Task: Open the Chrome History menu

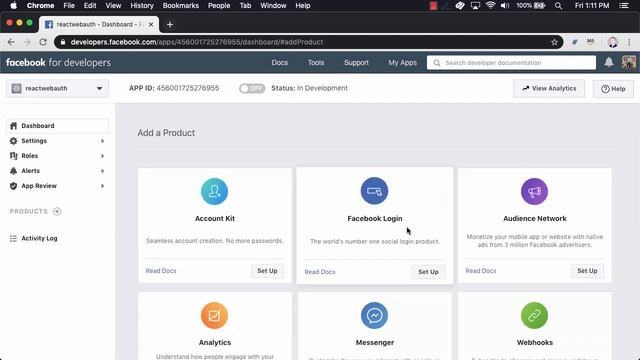Action: click(142, 6)
